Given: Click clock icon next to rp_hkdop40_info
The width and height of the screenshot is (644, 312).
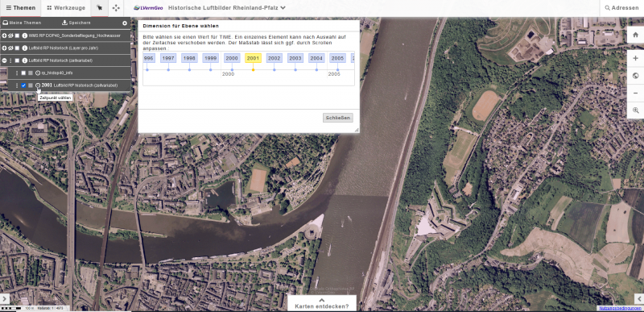Looking at the screenshot, I should (38, 73).
